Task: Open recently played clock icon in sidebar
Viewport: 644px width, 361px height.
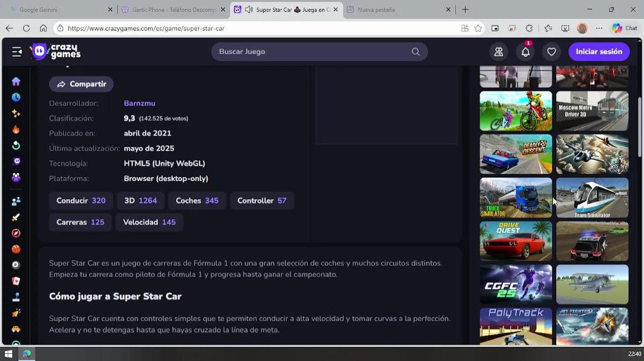Action: [x=16, y=97]
